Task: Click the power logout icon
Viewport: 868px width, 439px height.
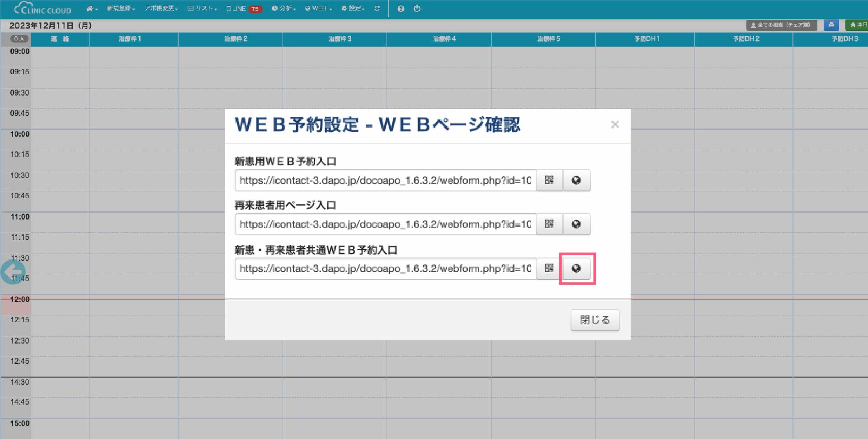Action: 417,9
